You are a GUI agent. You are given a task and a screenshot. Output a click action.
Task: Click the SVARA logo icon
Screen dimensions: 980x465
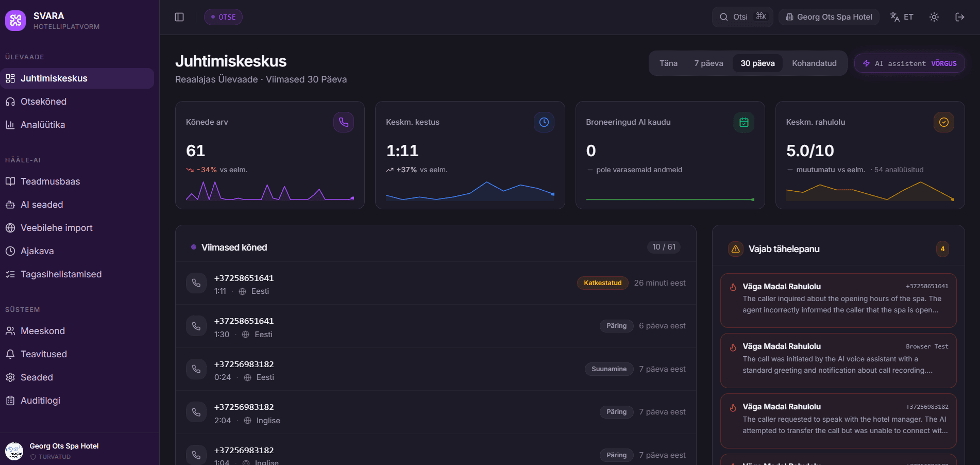click(x=15, y=21)
